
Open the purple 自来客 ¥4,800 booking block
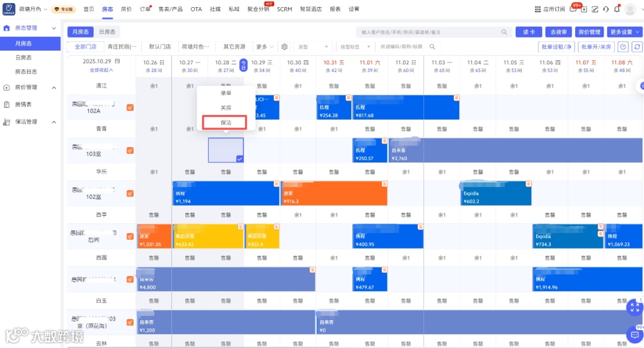click(225, 279)
